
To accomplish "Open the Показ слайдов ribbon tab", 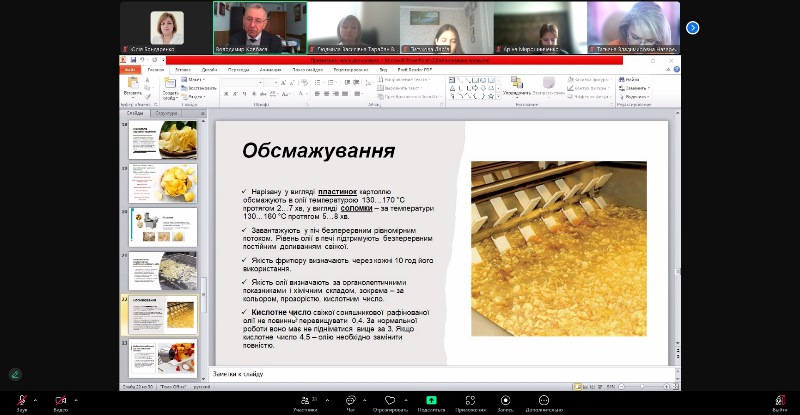I will click(x=308, y=69).
